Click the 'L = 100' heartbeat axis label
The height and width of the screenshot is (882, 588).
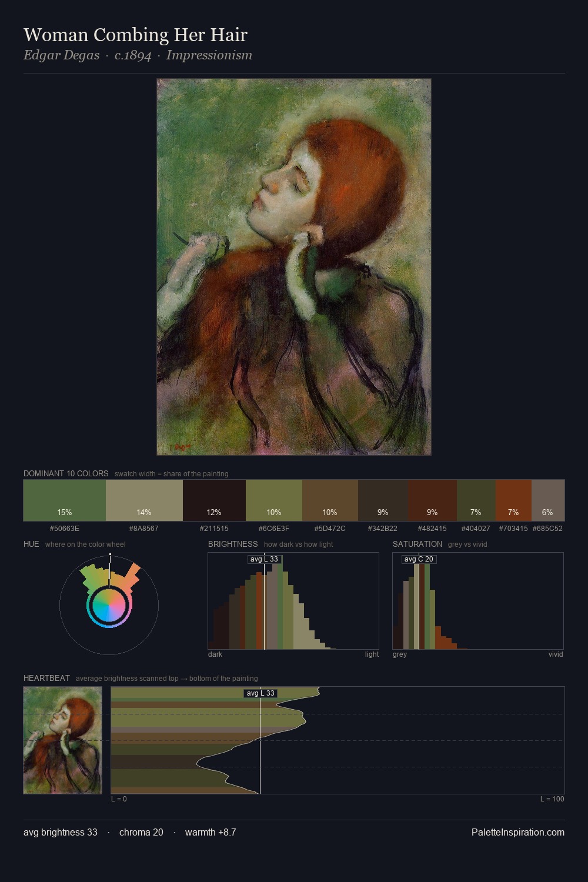[x=552, y=799]
